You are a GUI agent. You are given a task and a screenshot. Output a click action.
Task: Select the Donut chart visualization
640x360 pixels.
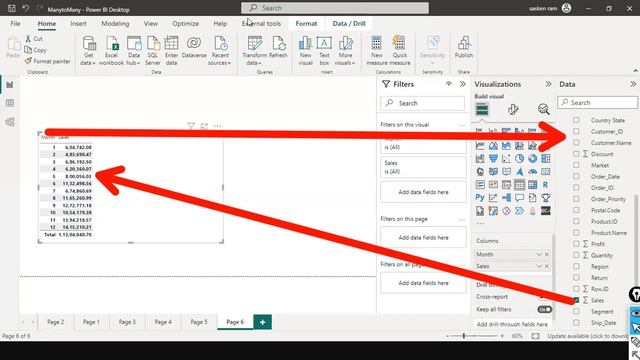click(x=532, y=158)
